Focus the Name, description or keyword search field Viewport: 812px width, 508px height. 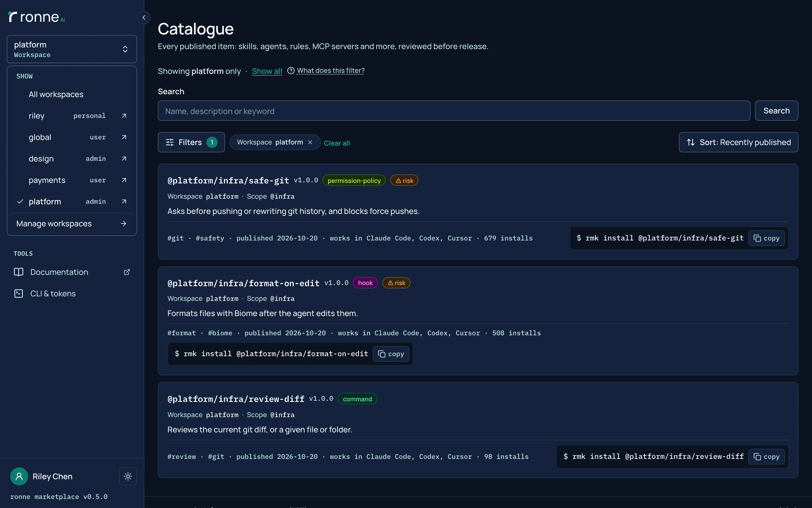[454, 111]
